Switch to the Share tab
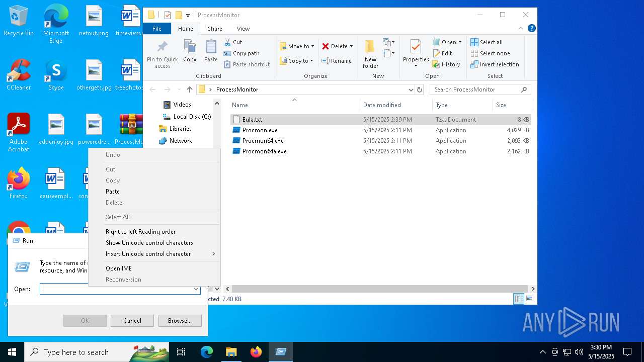Viewport: 644px width, 362px height. point(215,29)
